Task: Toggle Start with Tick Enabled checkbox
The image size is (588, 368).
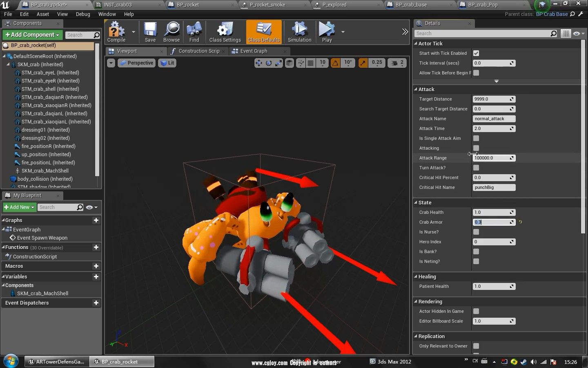Action: [x=476, y=53]
